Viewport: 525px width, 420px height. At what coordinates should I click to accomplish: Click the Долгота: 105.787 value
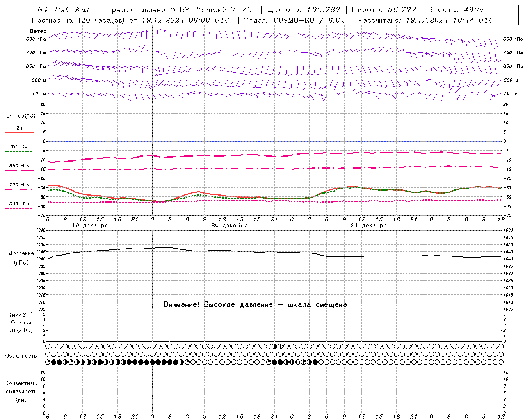[304, 10]
